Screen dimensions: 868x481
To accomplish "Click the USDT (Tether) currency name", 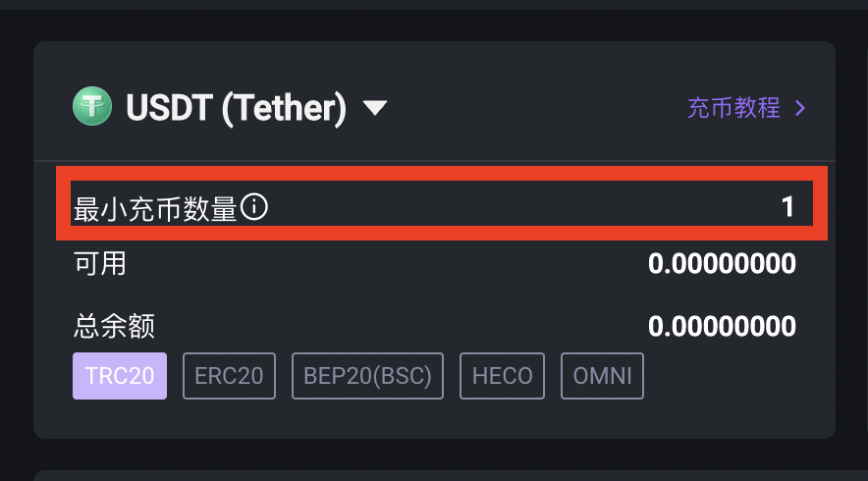I will click(x=237, y=107).
